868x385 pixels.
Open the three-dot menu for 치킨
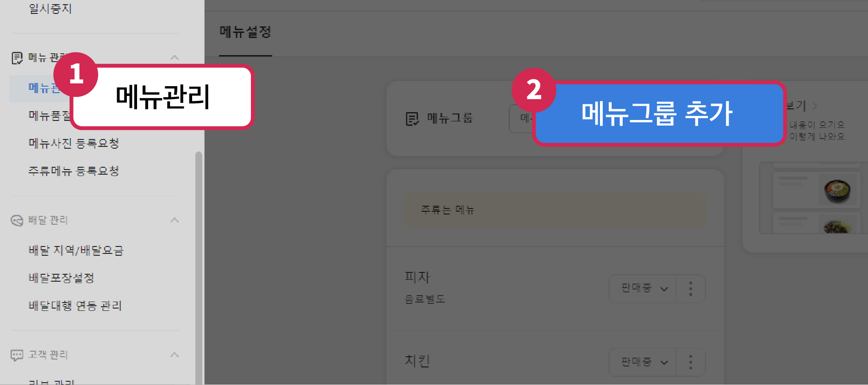pyautogui.click(x=691, y=362)
